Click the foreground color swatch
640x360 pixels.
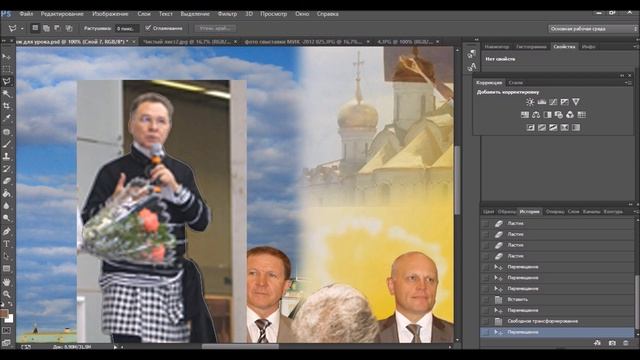tap(4, 313)
